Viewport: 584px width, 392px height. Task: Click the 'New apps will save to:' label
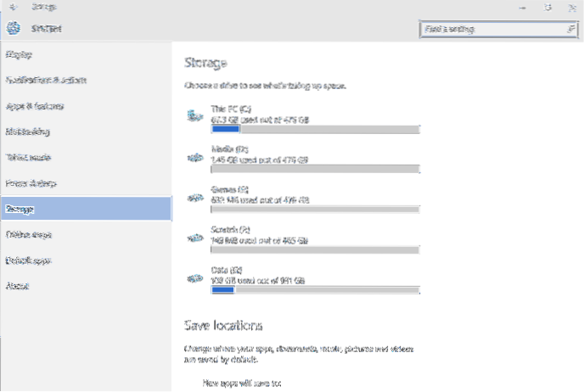[x=242, y=383]
